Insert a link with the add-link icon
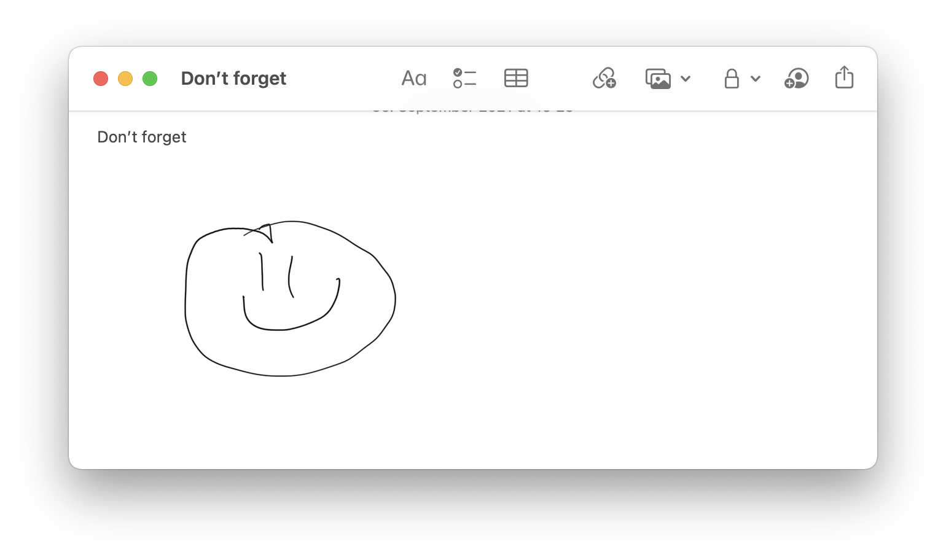This screenshot has height=560, width=946. pos(604,79)
